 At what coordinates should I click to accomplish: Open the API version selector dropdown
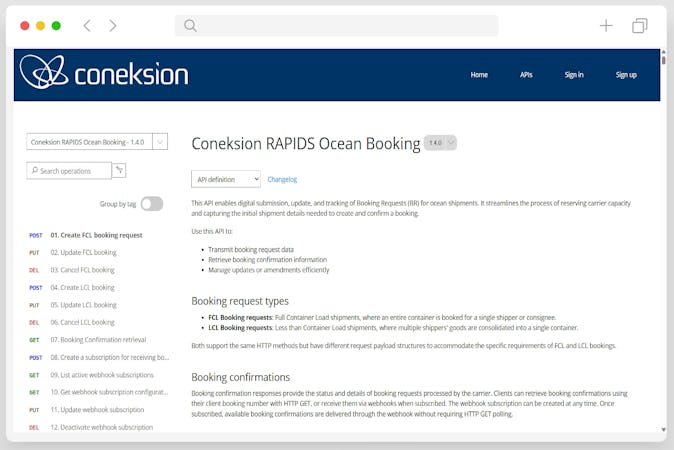point(97,142)
